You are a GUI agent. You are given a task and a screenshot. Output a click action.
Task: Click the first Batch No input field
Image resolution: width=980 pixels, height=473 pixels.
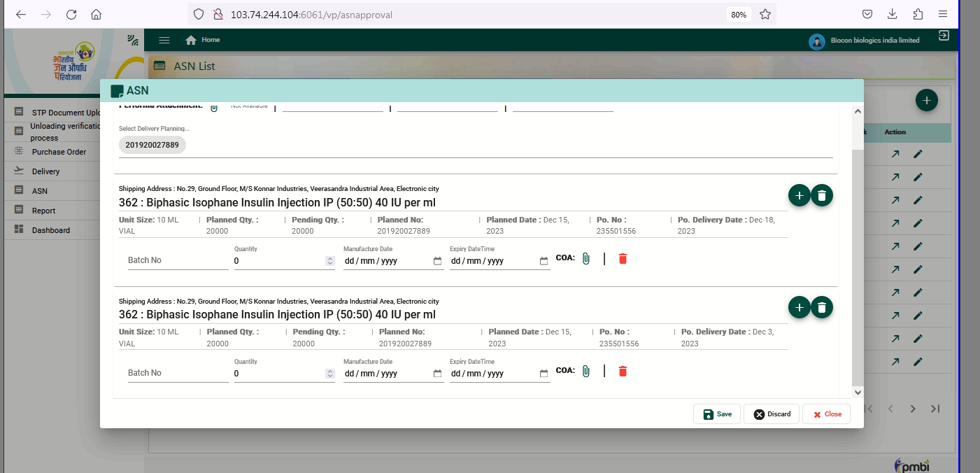177,260
